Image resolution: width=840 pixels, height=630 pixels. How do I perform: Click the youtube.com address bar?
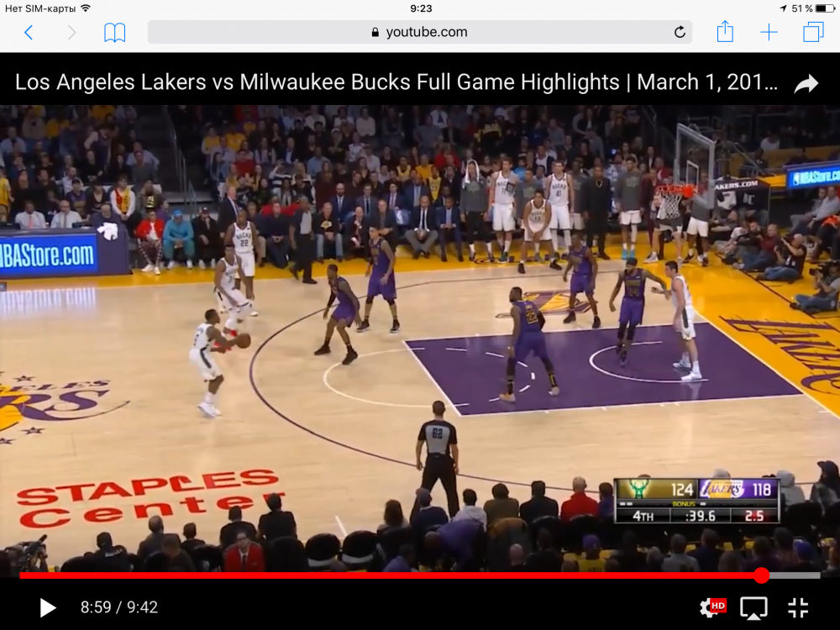(420, 33)
